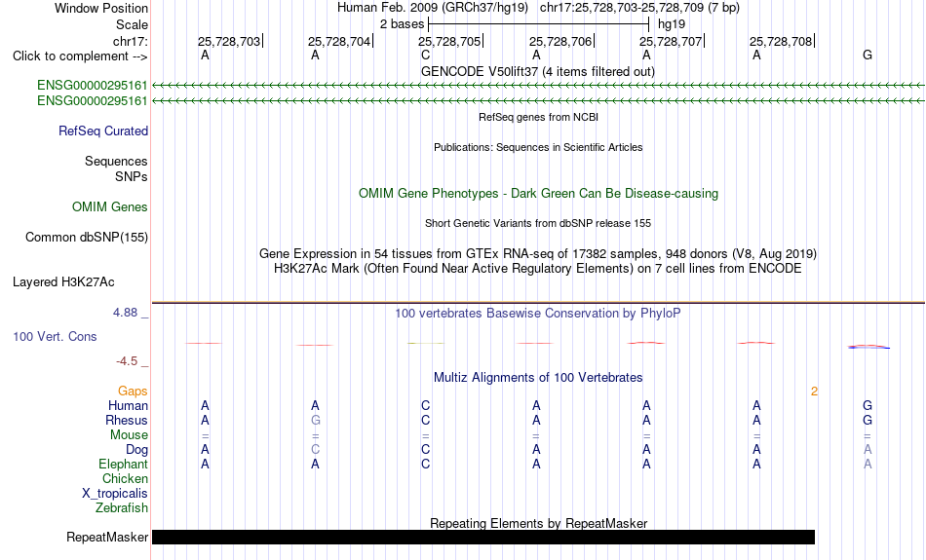The height and width of the screenshot is (560, 926).
Task: Click the black RepeatMasker repeat element bar
Action: [x=483, y=537]
